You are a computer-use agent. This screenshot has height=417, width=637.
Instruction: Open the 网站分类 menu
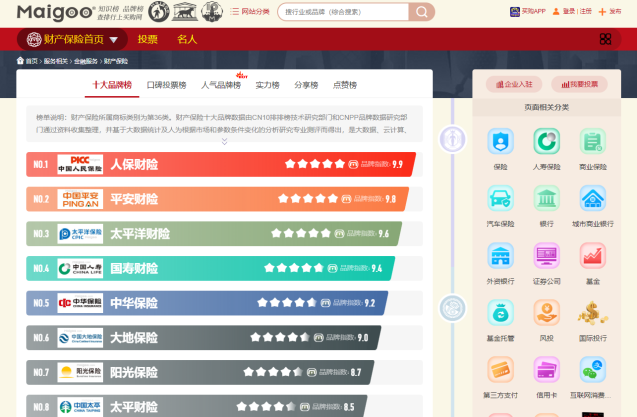(250, 11)
